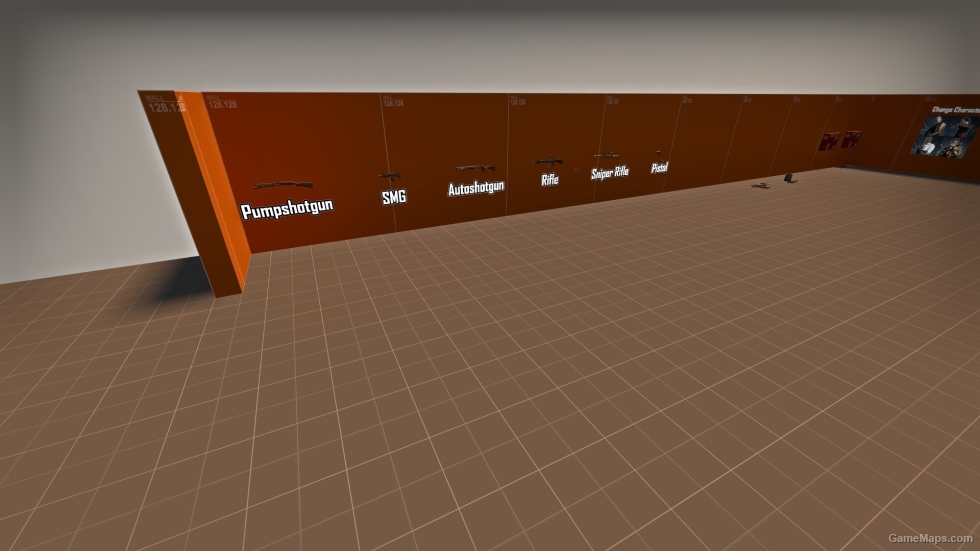Click the Pumpshotgun label

tap(287, 209)
